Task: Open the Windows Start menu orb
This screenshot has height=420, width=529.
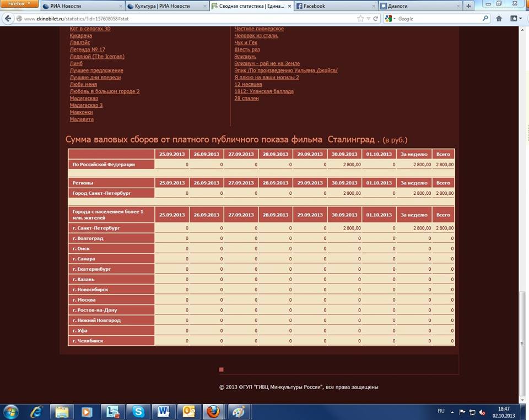Action: click(x=10, y=412)
